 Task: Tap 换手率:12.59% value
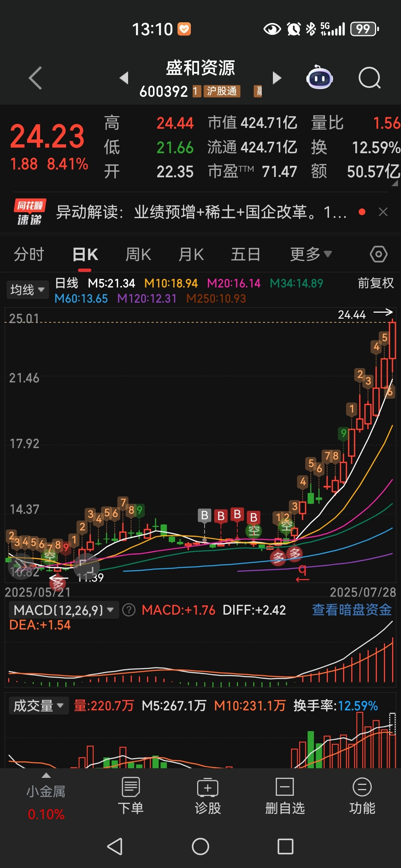[x=336, y=706]
